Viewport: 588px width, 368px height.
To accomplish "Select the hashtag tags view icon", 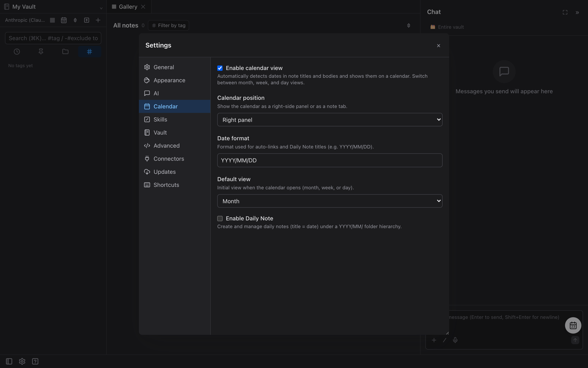I will [x=89, y=52].
